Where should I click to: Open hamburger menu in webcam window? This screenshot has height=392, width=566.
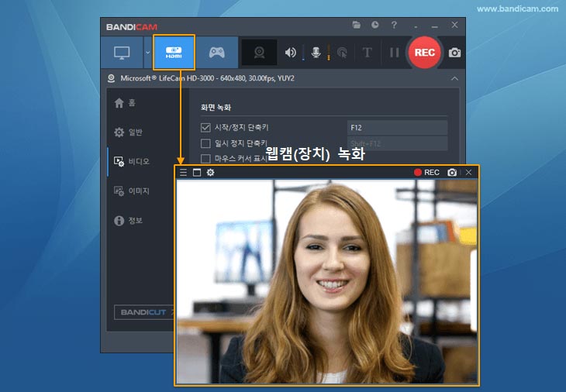click(x=184, y=173)
